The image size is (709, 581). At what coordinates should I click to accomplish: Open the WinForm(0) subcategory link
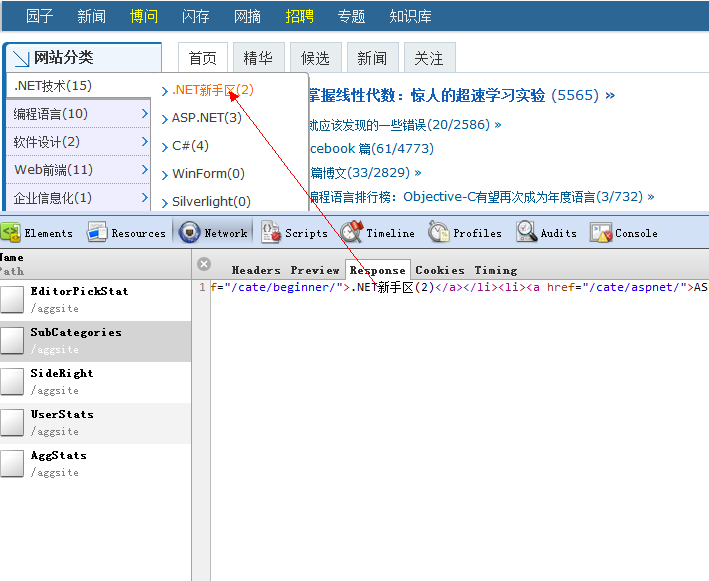pyautogui.click(x=208, y=174)
